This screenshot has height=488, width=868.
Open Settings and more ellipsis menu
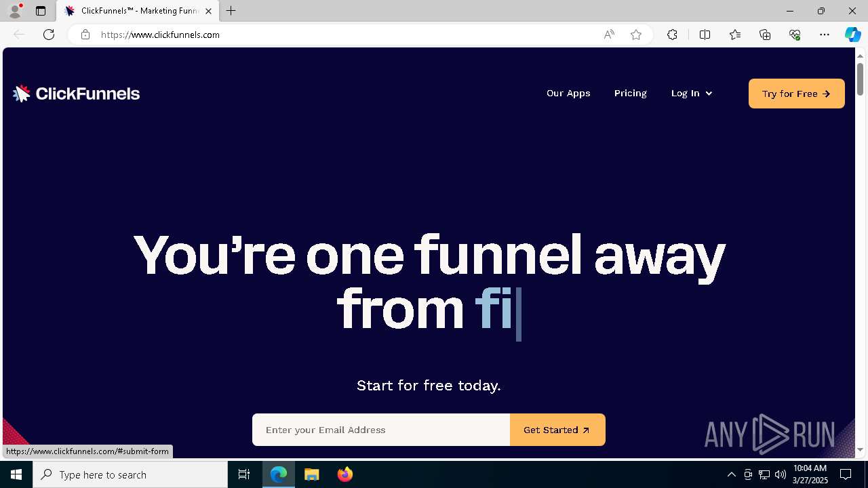825,35
